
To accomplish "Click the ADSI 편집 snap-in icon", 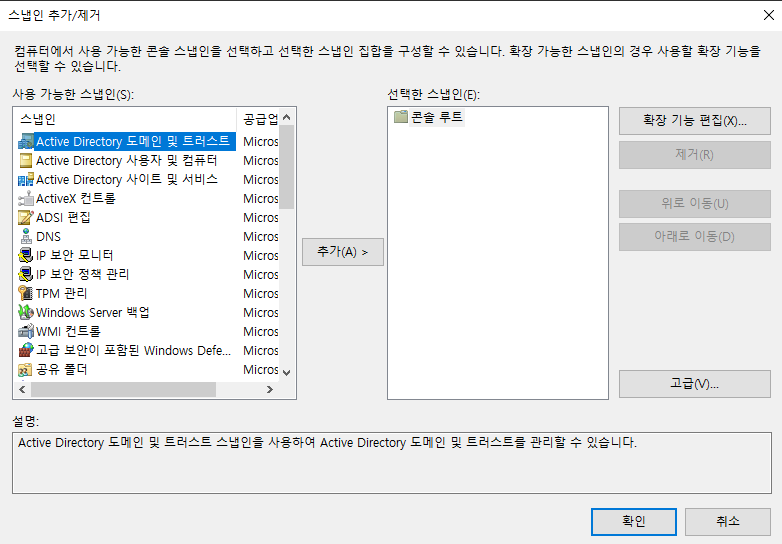I will pos(26,217).
